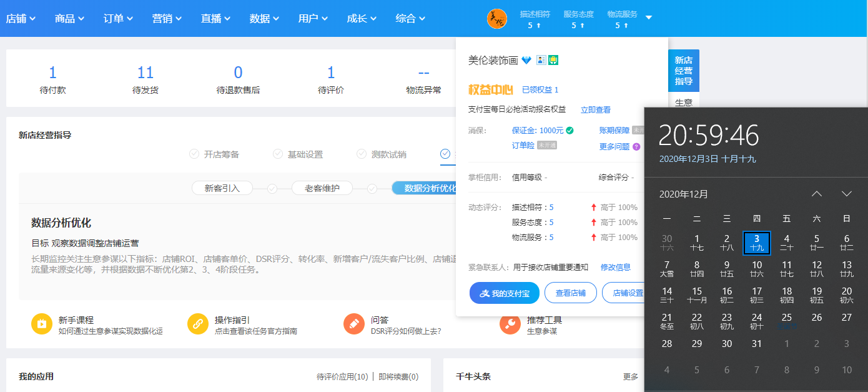Image resolution: width=868 pixels, height=392 pixels.
Task: Open 待评价应用(10) link
Action: 342,376
